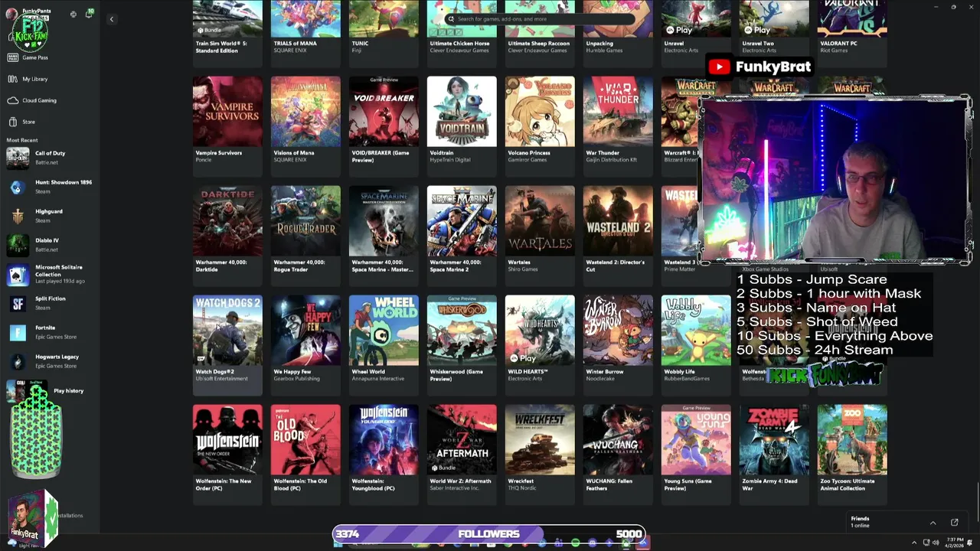Image resolution: width=980 pixels, height=551 pixels.
Task: Open Play history
Action: (x=68, y=391)
